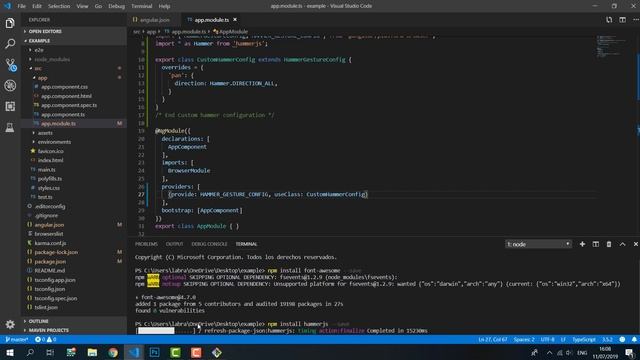Click the master branch status bar item
The height and width of the screenshot is (360, 640).
pyautogui.click(x=17, y=340)
